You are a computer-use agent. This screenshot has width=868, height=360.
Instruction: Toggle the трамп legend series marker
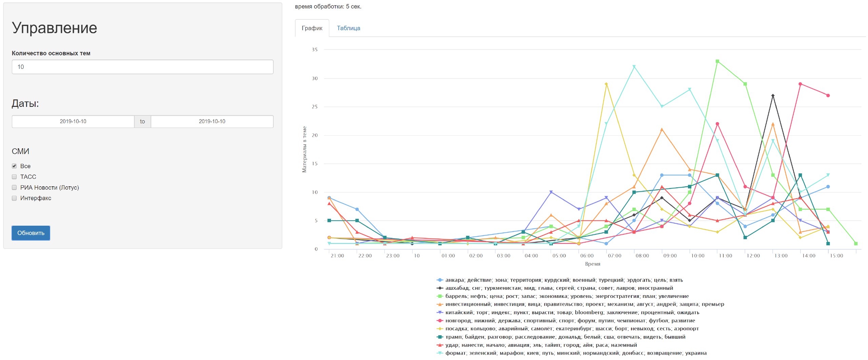pyautogui.click(x=440, y=337)
